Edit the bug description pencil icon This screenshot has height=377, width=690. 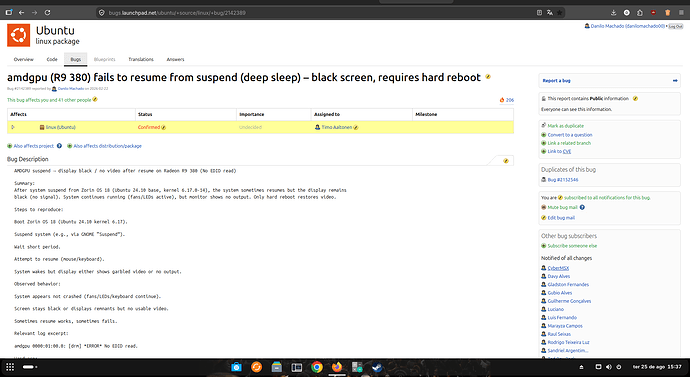pos(506,161)
